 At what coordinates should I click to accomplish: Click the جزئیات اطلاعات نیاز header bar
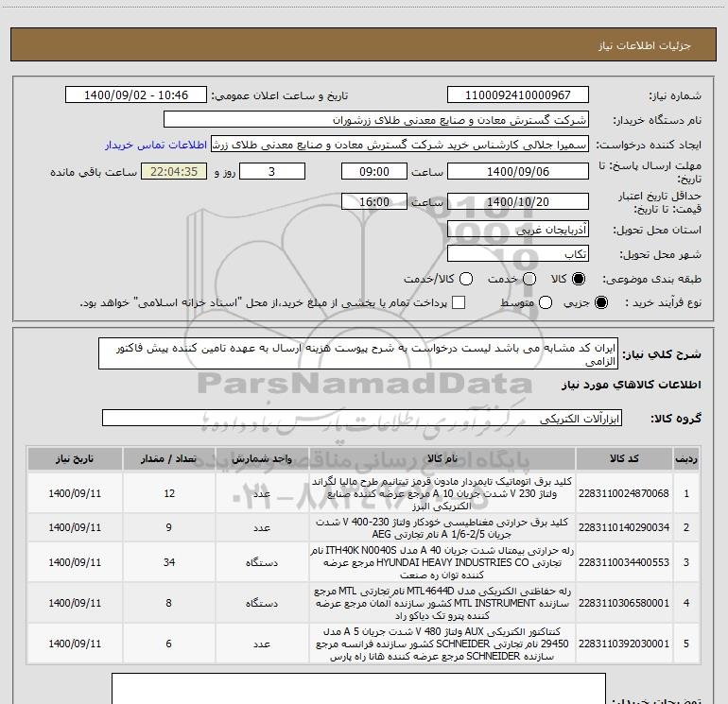coord(364,44)
